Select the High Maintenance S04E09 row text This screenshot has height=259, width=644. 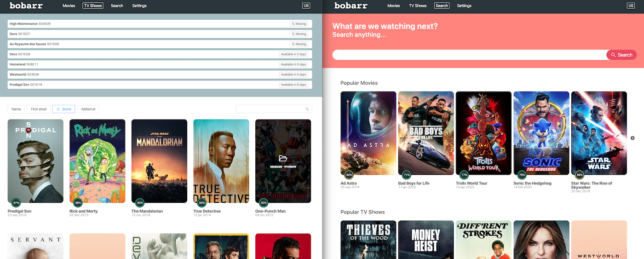click(30, 24)
